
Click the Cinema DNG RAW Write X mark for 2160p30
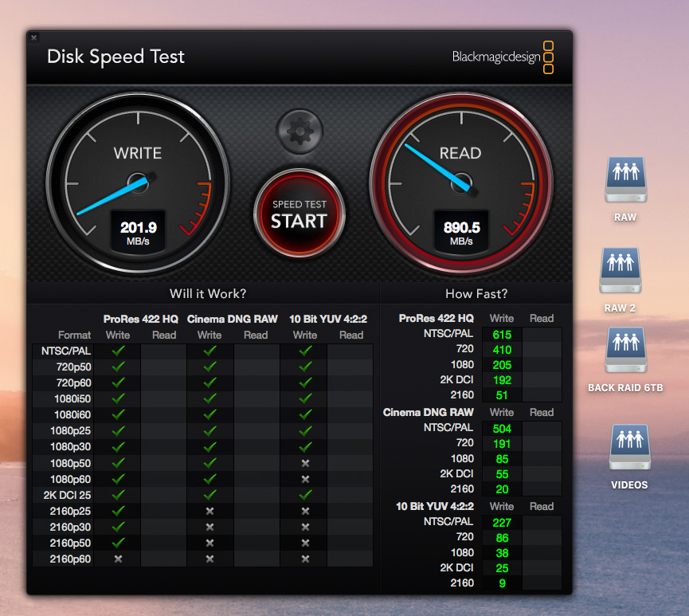[x=210, y=527]
